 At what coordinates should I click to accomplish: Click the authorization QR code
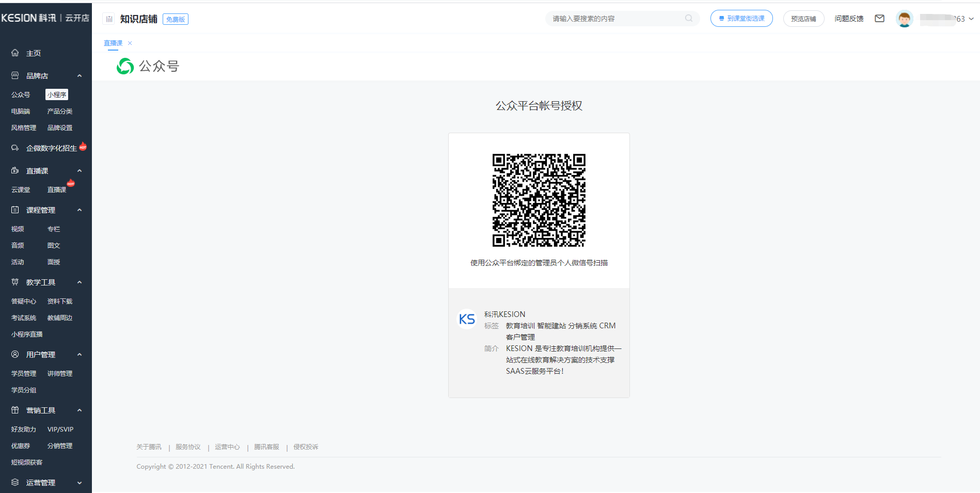point(539,200)
